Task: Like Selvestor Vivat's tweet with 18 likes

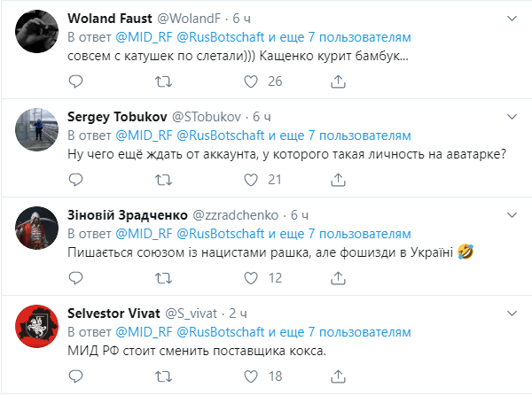Action: [x=252, y=376]
